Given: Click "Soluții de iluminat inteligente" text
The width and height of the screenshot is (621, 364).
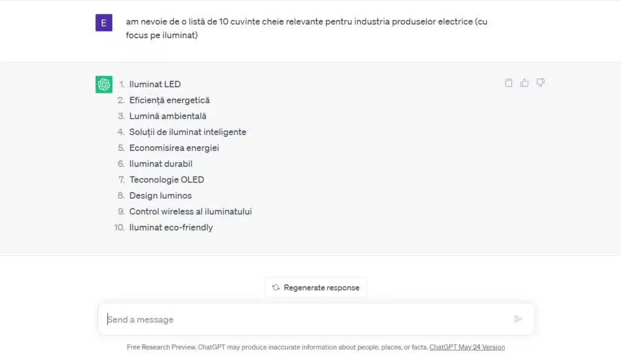Looking at the screenshot, I should [187, 131].
